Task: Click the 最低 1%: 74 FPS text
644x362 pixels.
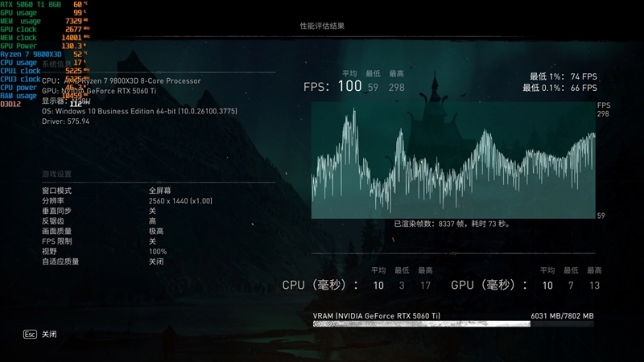Action: click(x=563, y=76)
